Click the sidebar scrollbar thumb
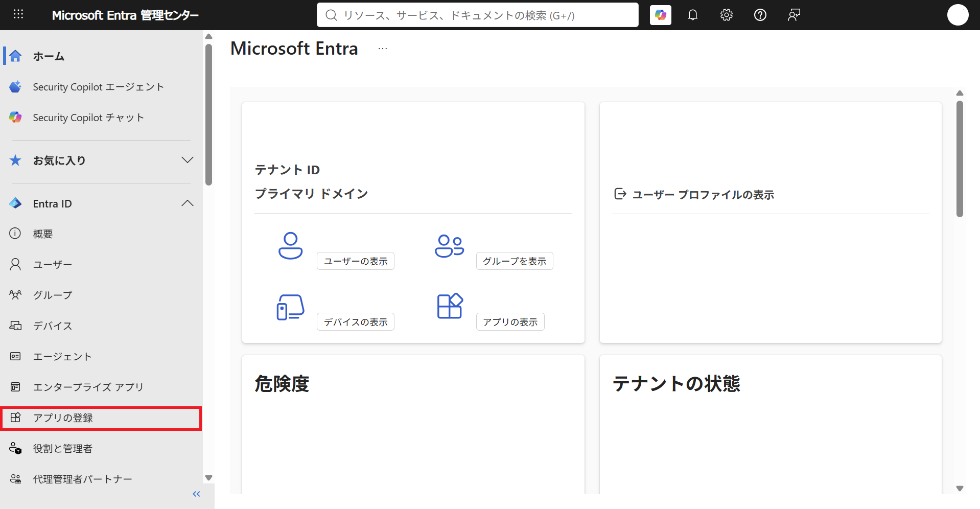This screenshot has height=509, width=980. coord(208,115)
